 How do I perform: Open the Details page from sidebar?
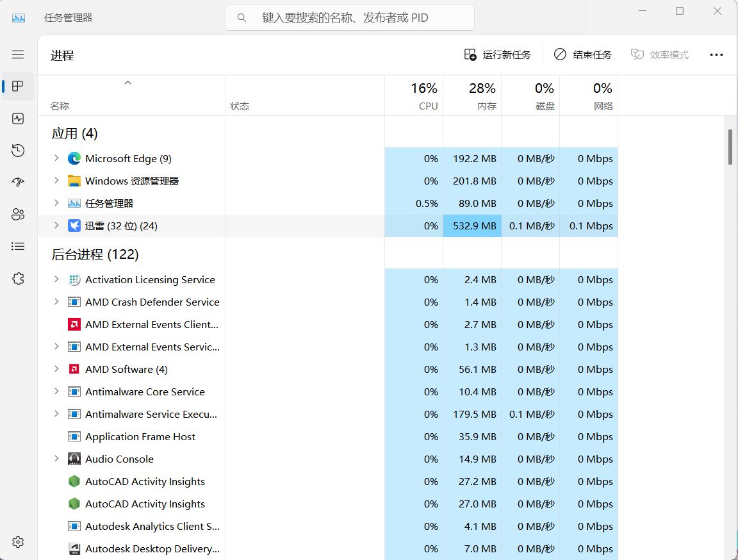[18, 246]
